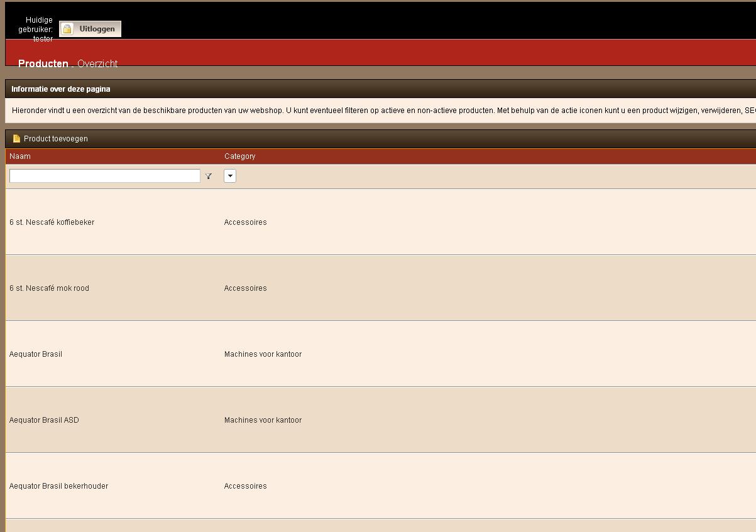Click the Huidige gebruiker: tester label
Viewport: 756px width, 532px height.
[x=36, y=30]
